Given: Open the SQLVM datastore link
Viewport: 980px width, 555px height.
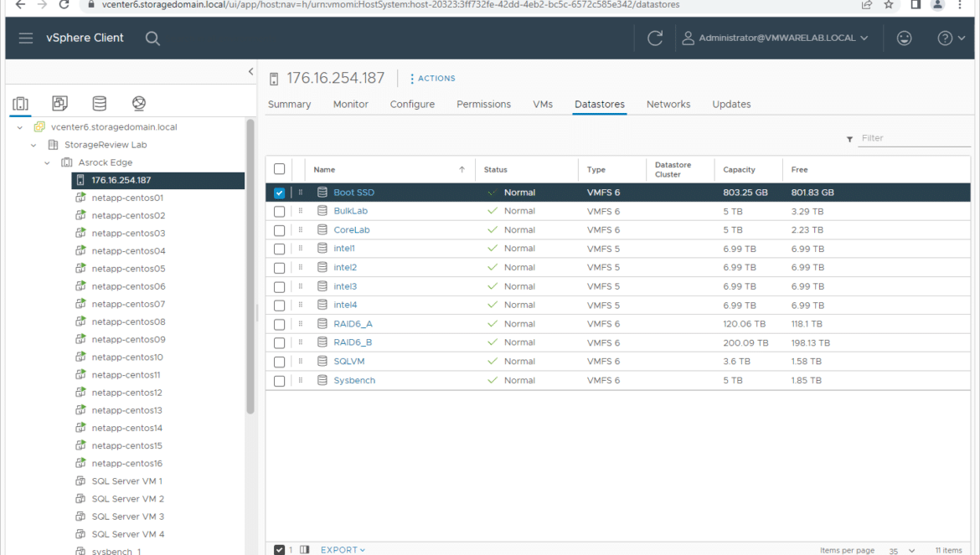Looking at the screenshot, I should click(348, 361).
